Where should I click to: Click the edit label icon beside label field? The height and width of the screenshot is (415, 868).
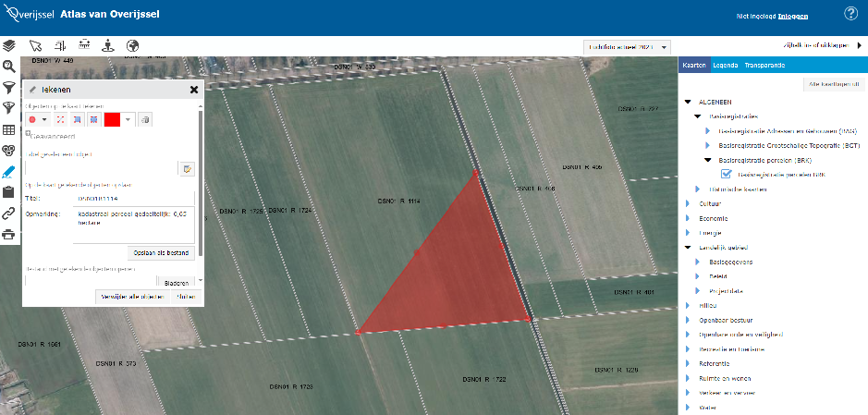tap(187, 169)
